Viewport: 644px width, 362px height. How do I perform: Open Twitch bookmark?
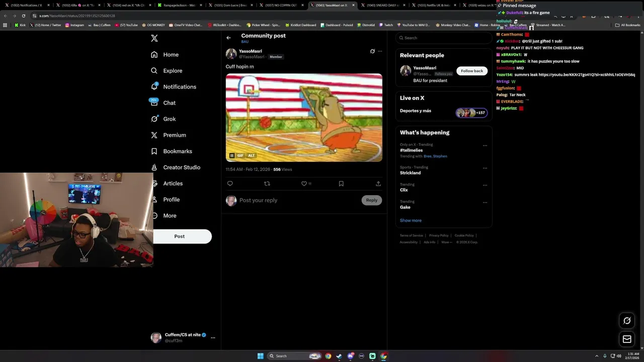click(x=386, y=25)
